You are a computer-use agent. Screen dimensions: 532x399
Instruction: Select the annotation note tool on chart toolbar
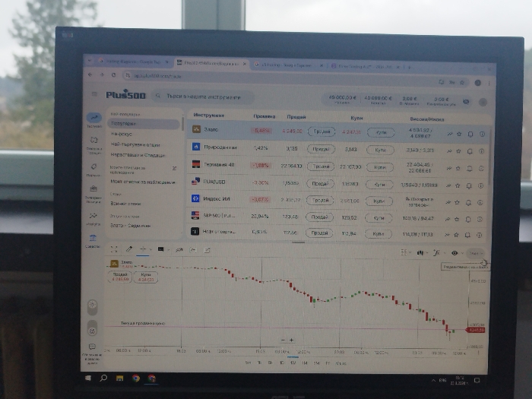click(161, 249)
